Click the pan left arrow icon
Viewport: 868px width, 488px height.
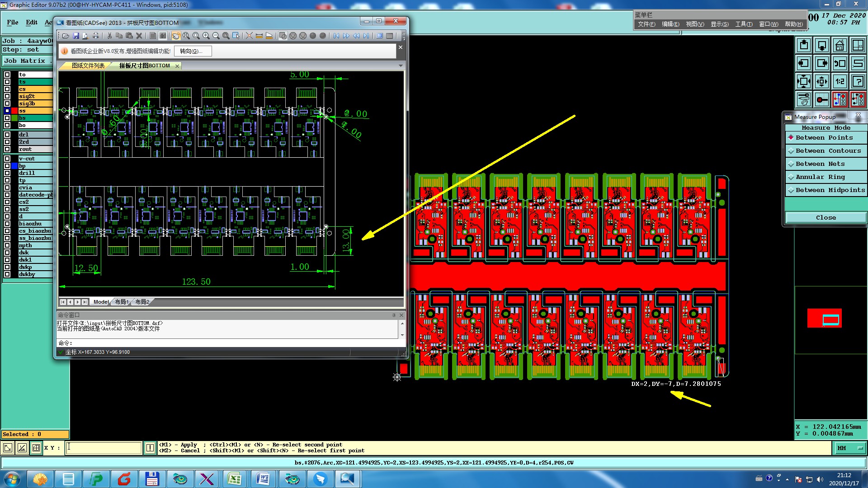point(803,63)
